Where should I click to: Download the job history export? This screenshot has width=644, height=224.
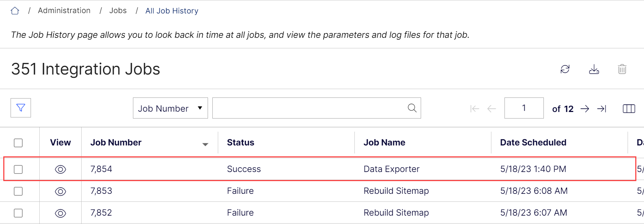(x=594, y=69)
